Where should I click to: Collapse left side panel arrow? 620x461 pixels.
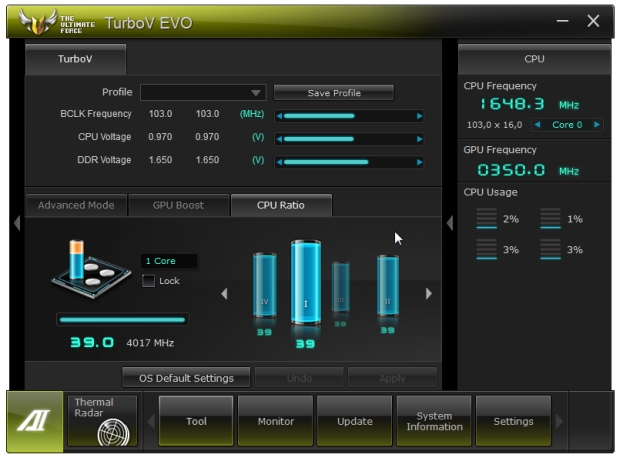pos(17,223)
